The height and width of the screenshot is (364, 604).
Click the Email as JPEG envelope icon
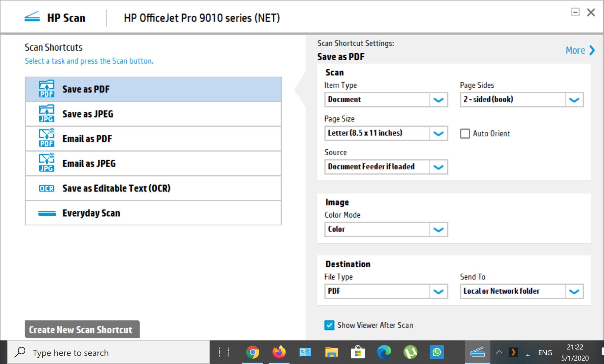(46, 163)
